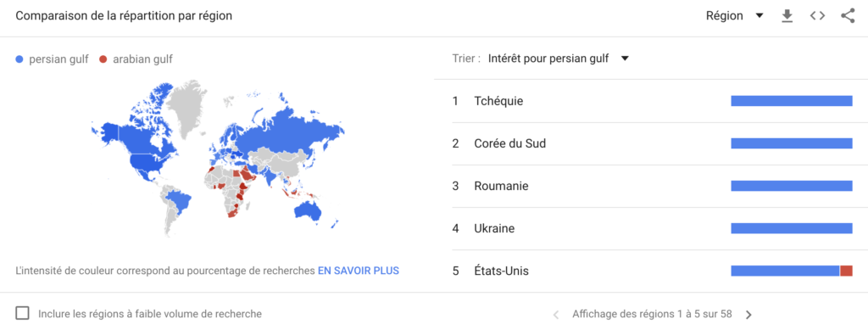Click the blue persian gulf legend dot
868x330 pixels.
(x=19, y=59)
